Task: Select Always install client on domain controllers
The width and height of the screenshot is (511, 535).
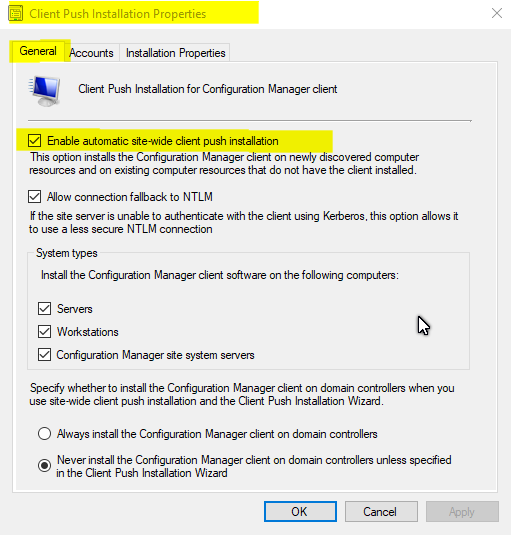Action: click(x=44, y=434)
